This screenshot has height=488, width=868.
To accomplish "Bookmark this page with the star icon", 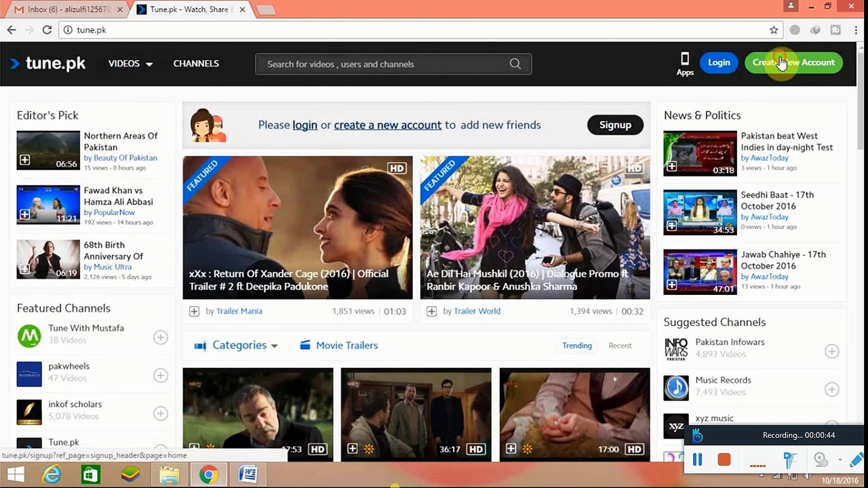I will [774, 30].
